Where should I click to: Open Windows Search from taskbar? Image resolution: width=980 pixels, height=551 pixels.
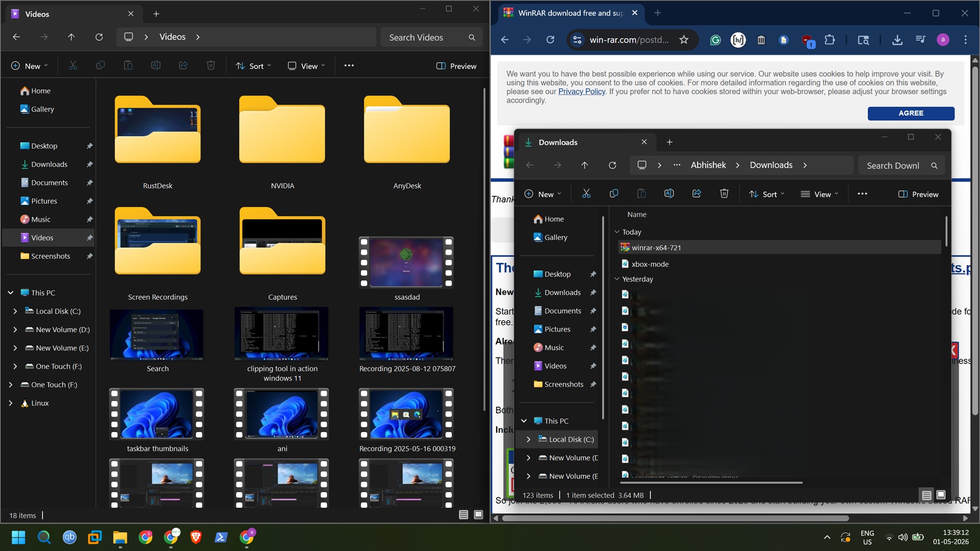click(44, 537)
